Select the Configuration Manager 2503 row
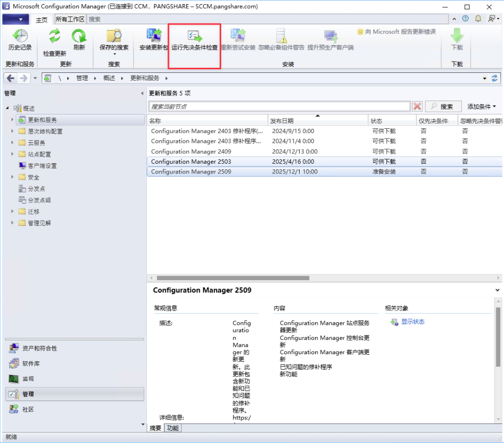 [x=325, y=161]
